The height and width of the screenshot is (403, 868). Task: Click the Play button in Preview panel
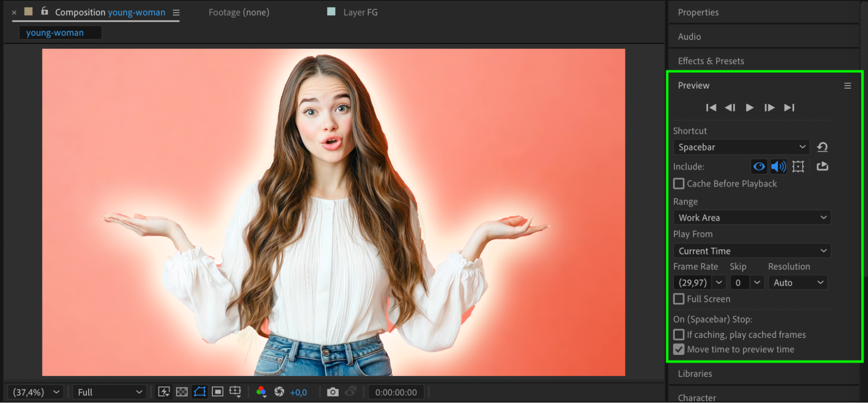(x=749, y=108)
